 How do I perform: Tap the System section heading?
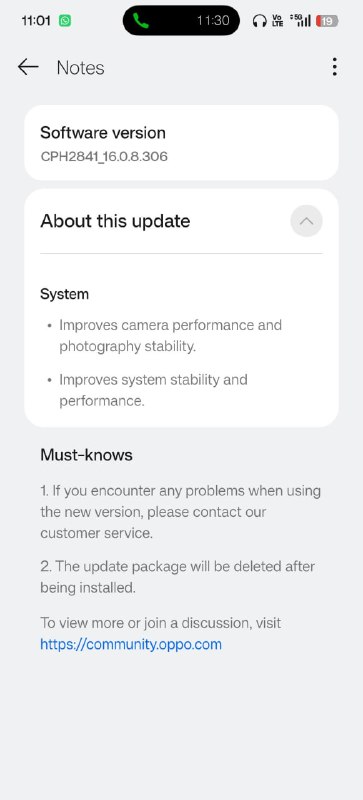pos(64,294)
